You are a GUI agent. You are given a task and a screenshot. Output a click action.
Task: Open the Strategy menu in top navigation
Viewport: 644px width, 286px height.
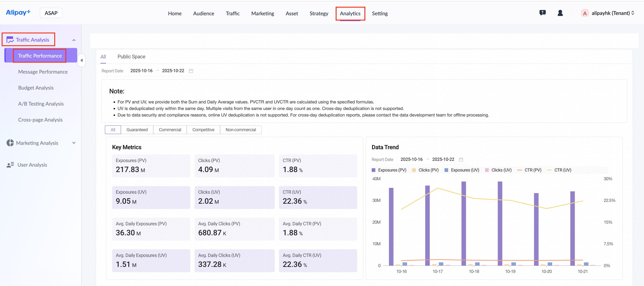point(319,13)
